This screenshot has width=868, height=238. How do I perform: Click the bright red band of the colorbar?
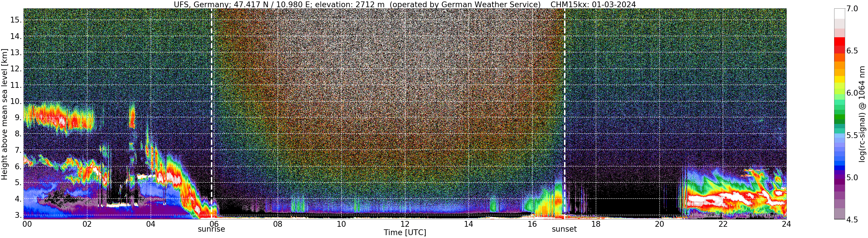(839, 41)
